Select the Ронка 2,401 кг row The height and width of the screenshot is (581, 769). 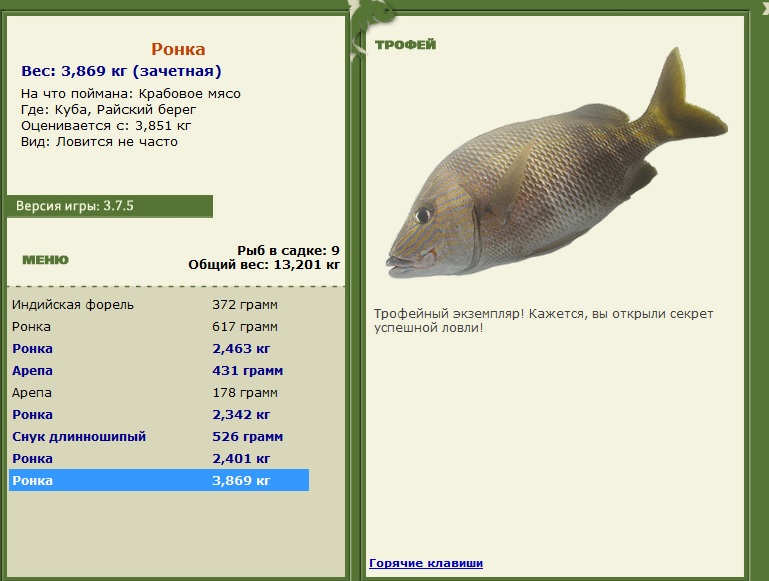(159, 458)
